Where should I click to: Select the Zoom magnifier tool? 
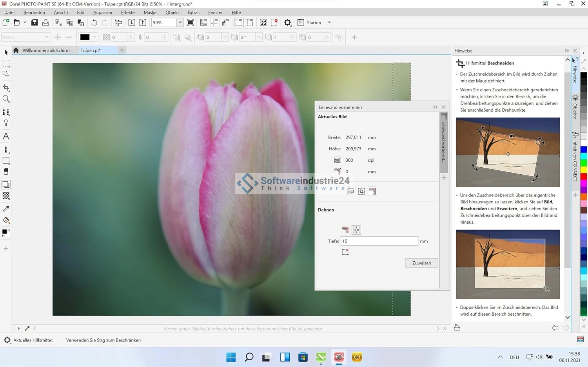click(x=6, y=99)
